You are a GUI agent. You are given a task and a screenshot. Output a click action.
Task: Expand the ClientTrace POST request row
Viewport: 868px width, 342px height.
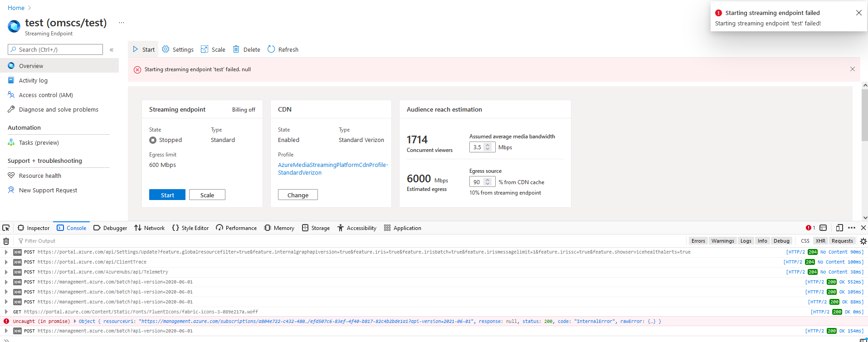coord(6,262)
